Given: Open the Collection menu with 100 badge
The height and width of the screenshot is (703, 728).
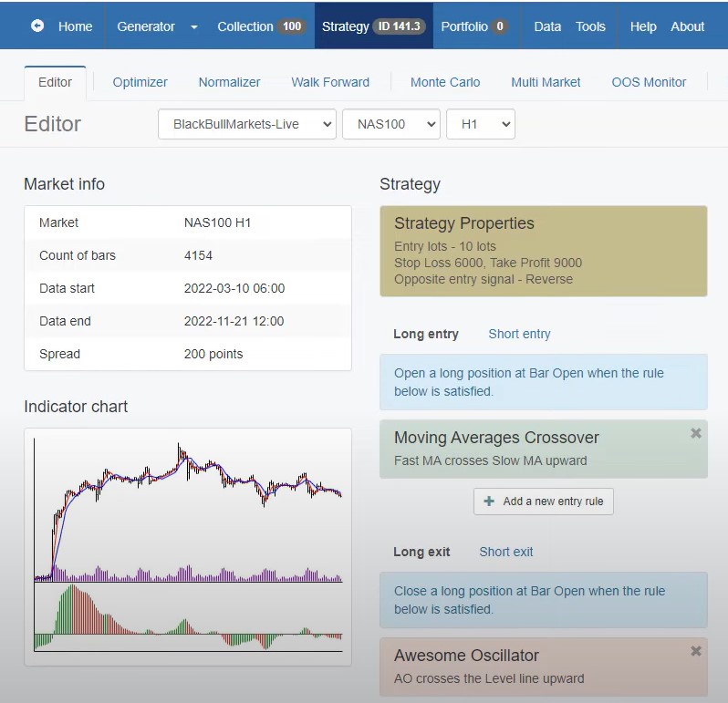Looking at the screenshot, I should [x=260, y=26].
